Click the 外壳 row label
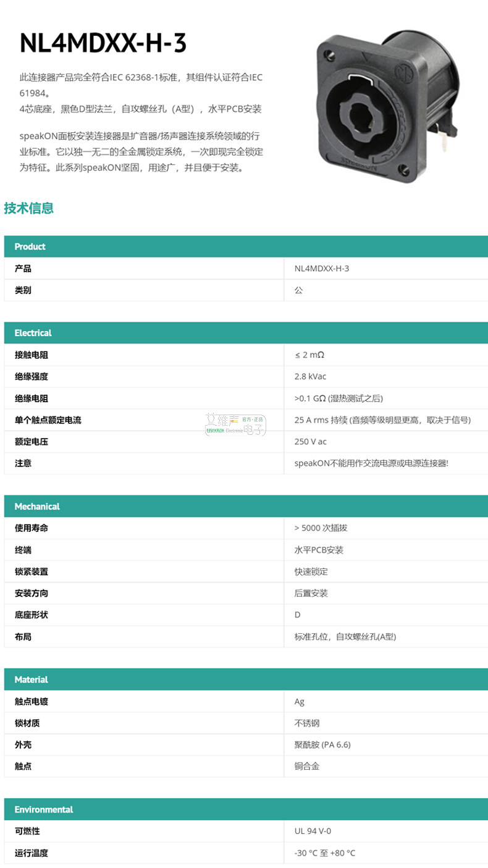The image size is (488, 868). (x=23, y=744)
